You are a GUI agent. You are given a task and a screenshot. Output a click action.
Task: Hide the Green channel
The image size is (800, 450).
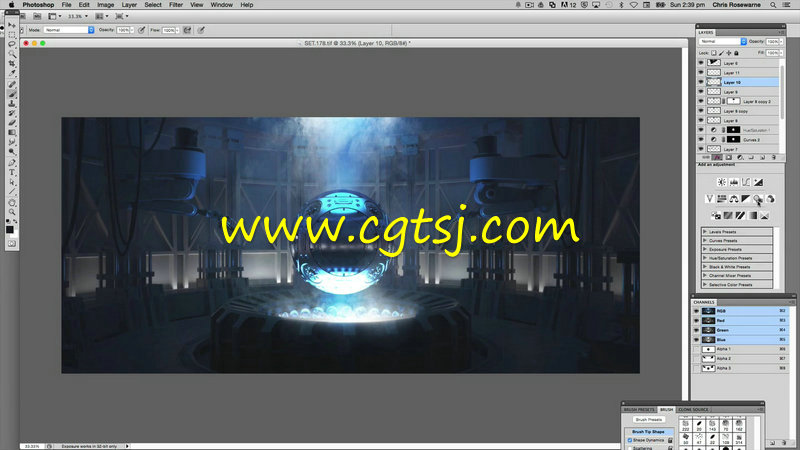point(696,330)
